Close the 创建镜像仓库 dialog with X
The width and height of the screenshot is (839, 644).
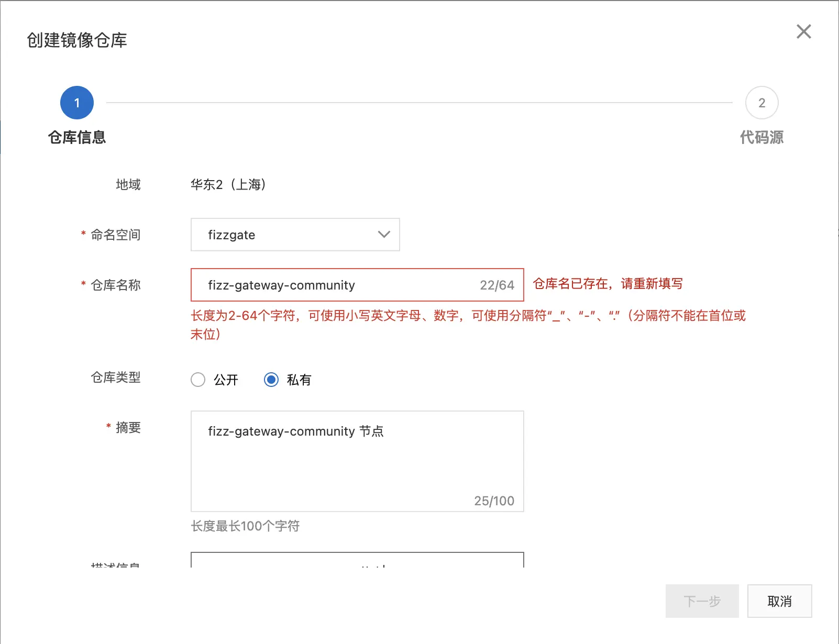pyautogui.click(x=803, y=31)
